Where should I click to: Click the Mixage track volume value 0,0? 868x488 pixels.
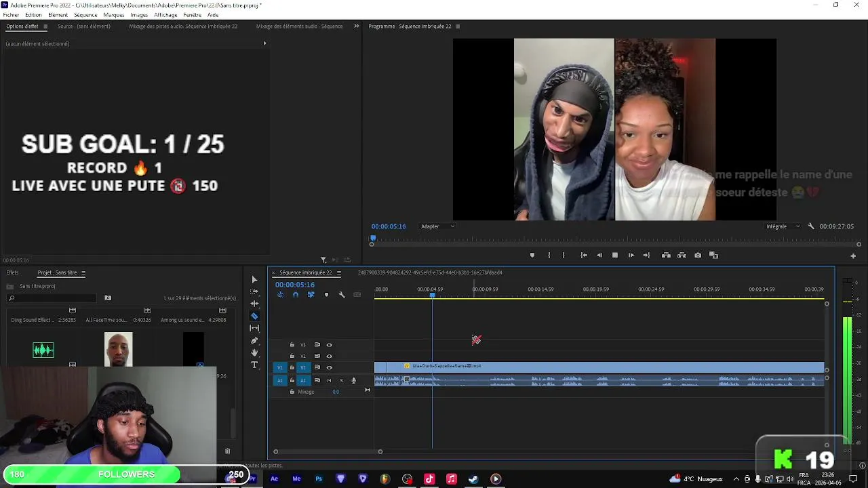336,392
